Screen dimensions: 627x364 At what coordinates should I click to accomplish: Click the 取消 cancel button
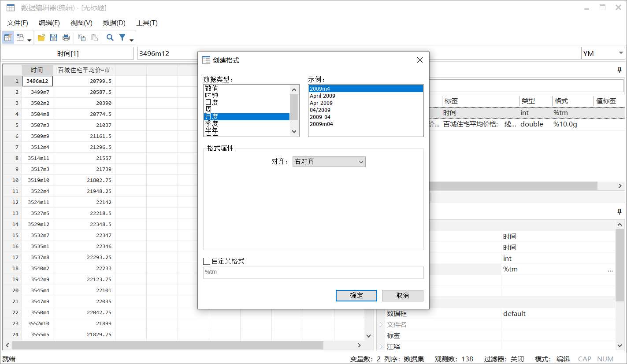point(403,296)
